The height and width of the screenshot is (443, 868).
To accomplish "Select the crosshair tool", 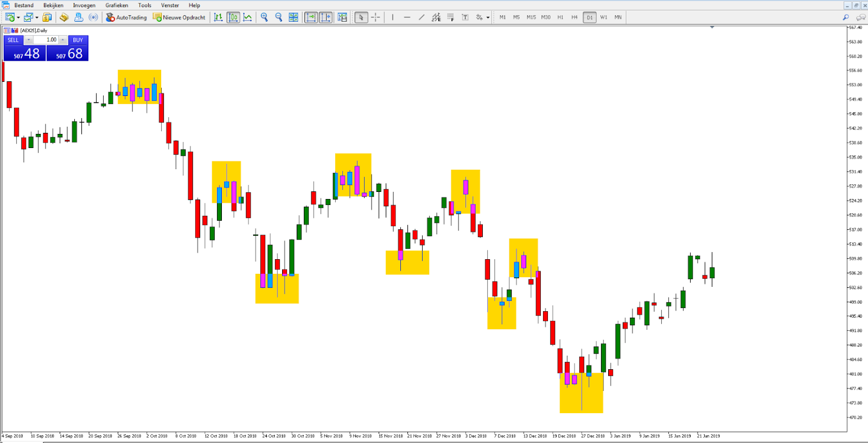I will click(x=375, y=17).
